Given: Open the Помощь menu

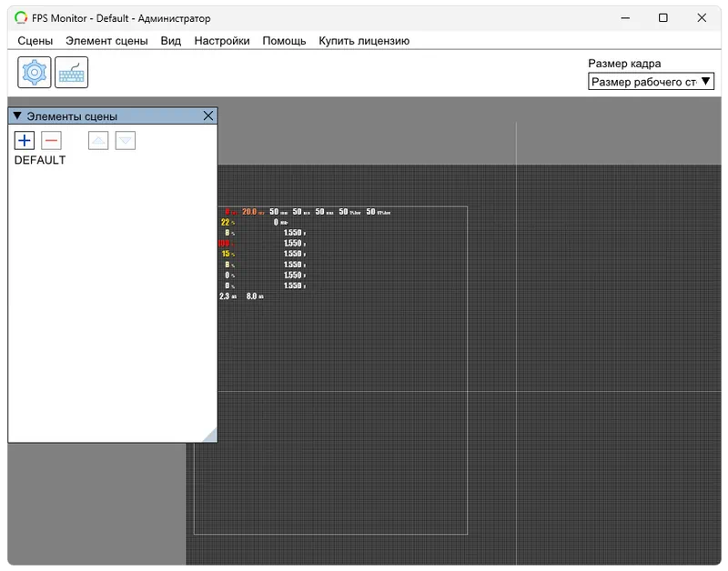Looking at the screenshot, I should coord(284,41).
